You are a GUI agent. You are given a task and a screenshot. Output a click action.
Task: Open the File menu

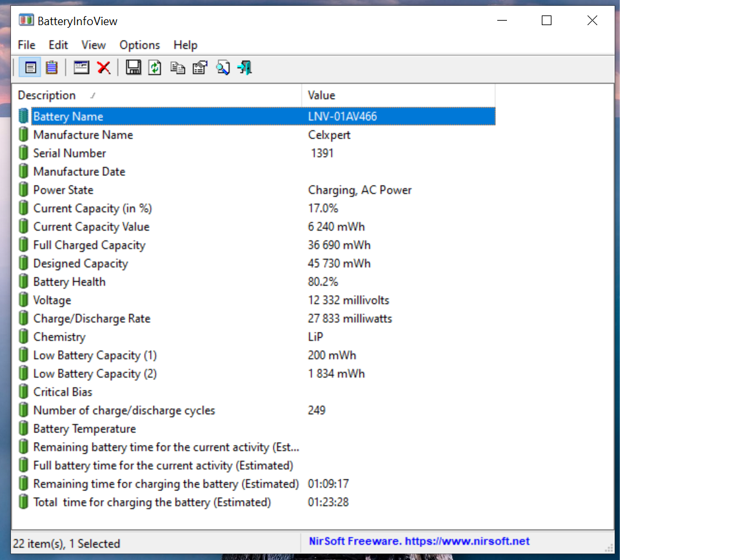pos(26,45)
